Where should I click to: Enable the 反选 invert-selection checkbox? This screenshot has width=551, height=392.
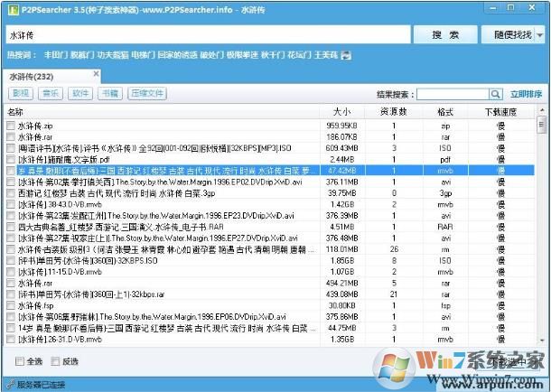(x=55, y=361)
